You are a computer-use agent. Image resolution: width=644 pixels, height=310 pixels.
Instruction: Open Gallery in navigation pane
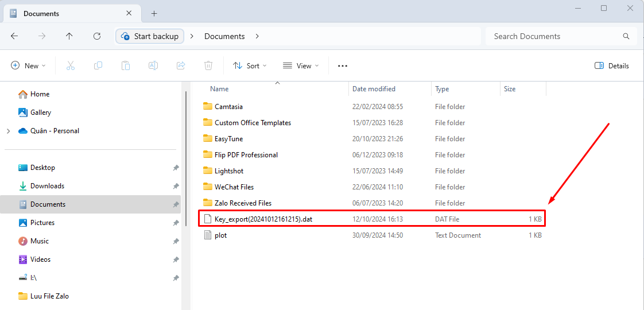click(x=41, y=113)
